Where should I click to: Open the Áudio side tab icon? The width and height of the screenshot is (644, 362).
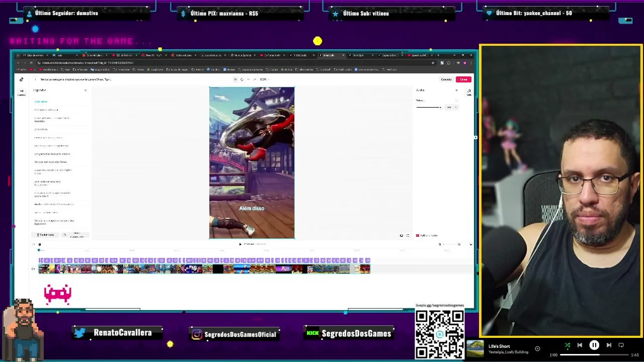pos(469,92)
